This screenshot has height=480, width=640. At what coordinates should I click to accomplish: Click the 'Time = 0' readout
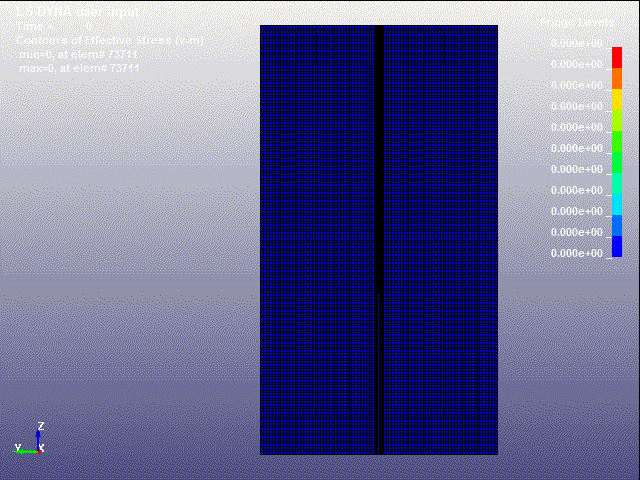55,26
